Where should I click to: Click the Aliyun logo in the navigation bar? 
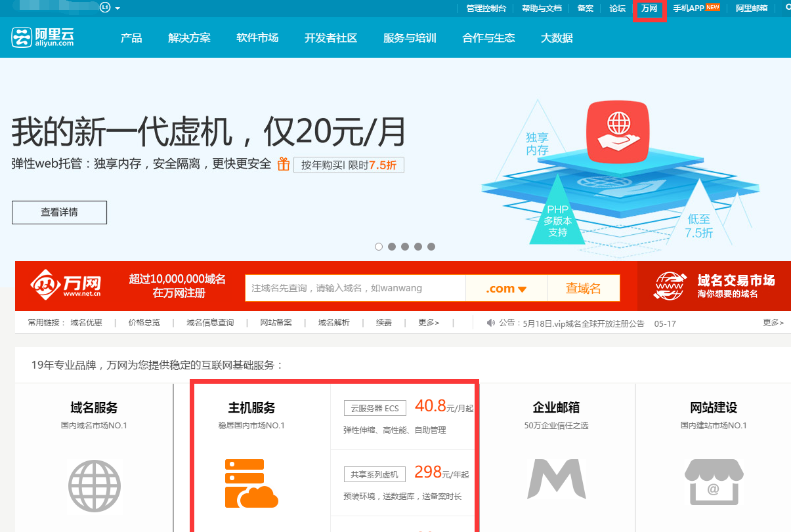tap(43, 37)
